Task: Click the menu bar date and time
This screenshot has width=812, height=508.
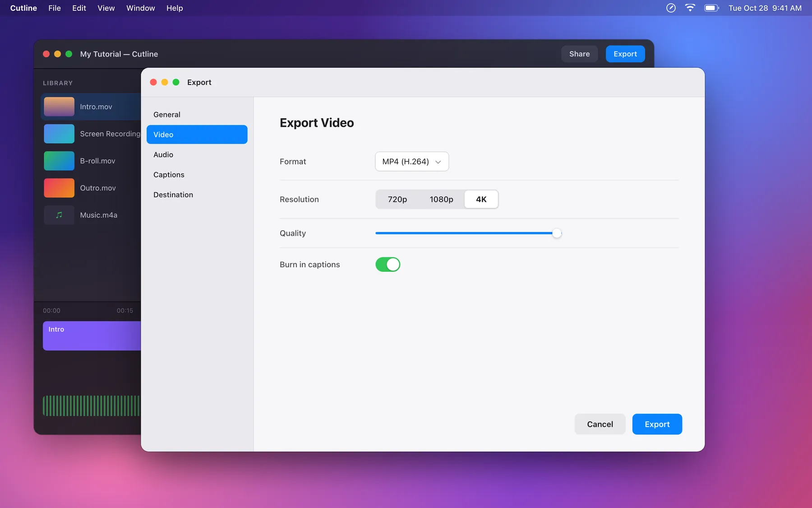Action: tap(765, 8)
